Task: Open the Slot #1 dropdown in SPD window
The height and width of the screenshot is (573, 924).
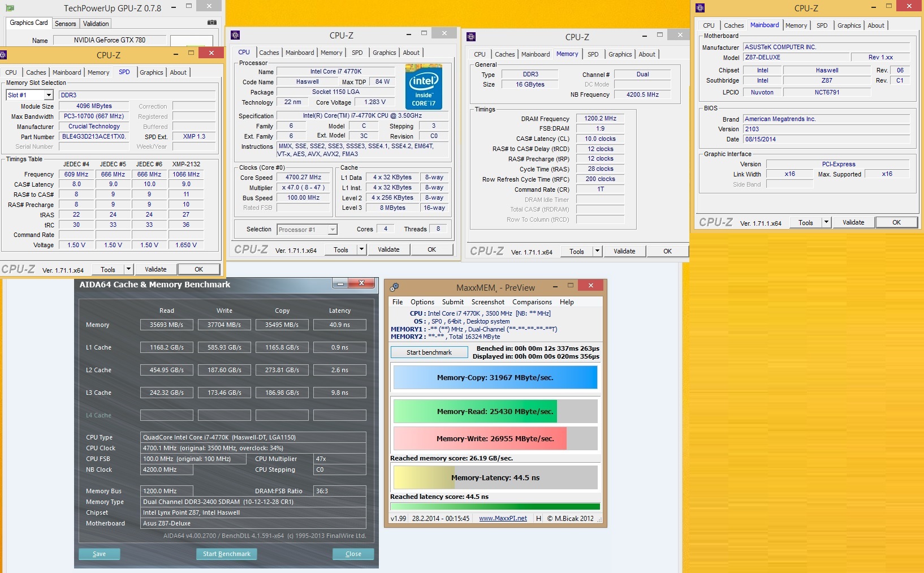Action: tap(49, 95)
